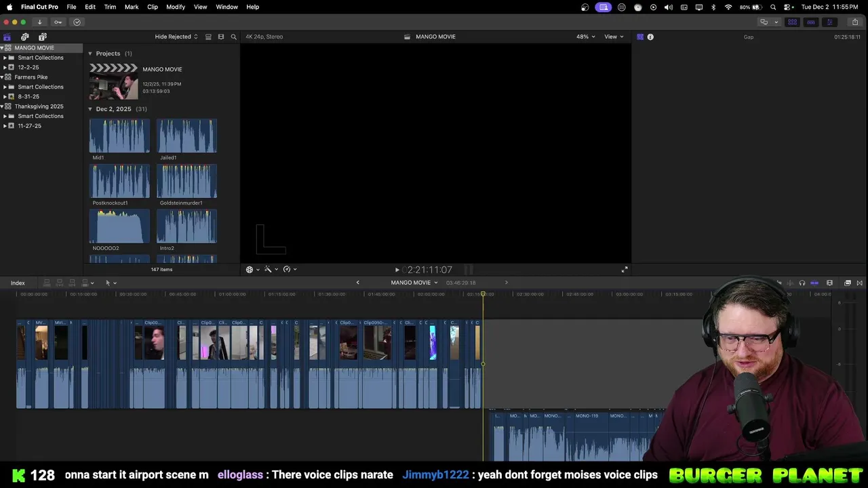Screen dimensions: 868x488
Task: Select the Mid1 audio clip thumbnail
Action: pos(119,136)
